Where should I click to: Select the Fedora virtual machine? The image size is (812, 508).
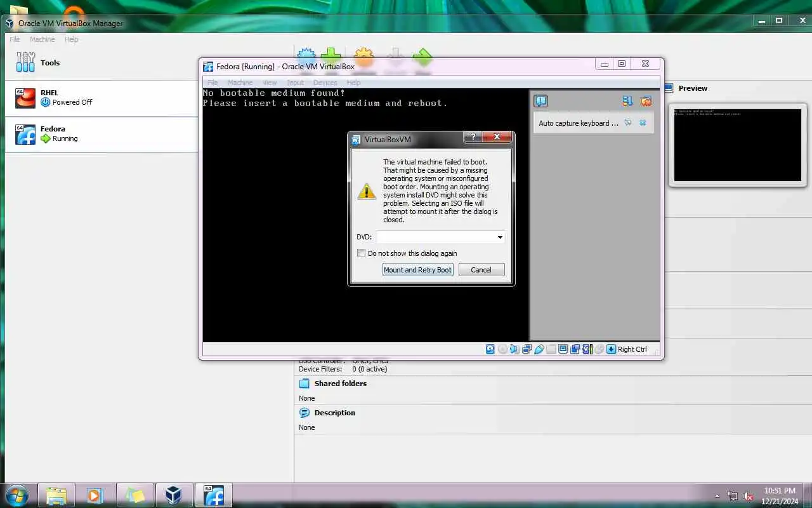[101, 134]
